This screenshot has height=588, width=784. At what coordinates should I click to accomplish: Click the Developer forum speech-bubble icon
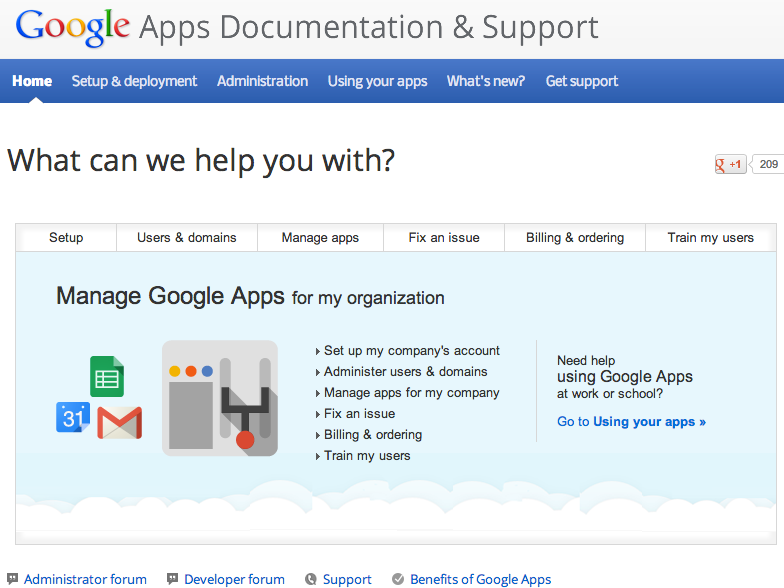click(x=172, y=579)
